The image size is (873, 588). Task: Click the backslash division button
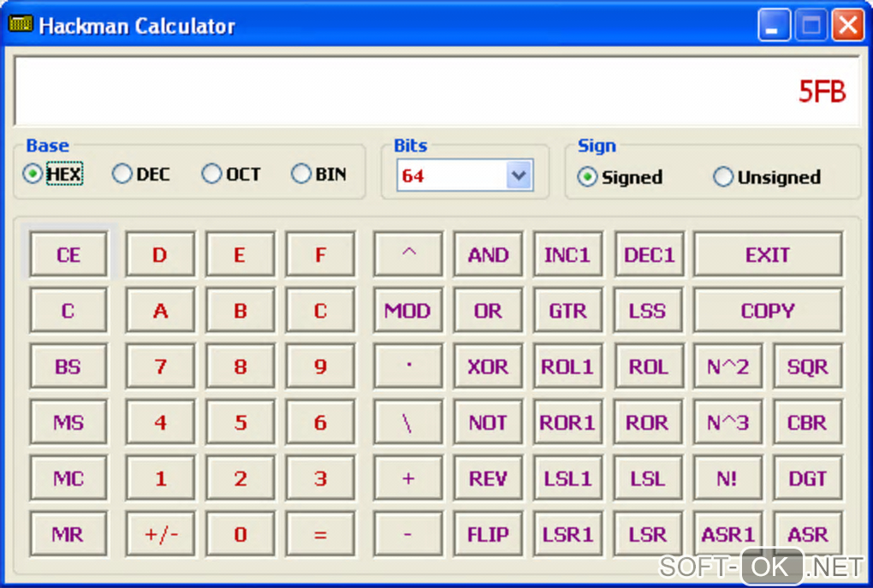pos(408,422)
